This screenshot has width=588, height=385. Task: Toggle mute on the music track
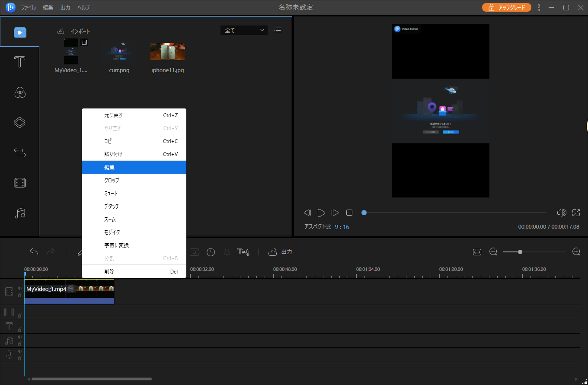point(19,337)
